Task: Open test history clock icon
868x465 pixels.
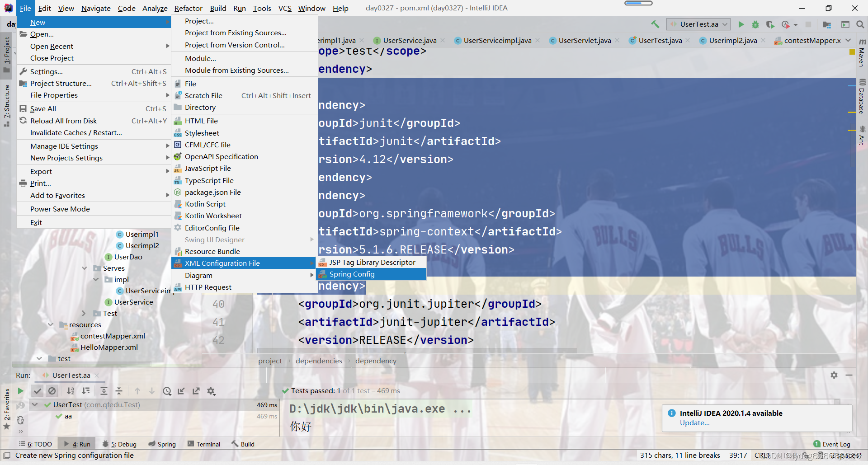Action: pyautogui.click(x=167, y=391)
